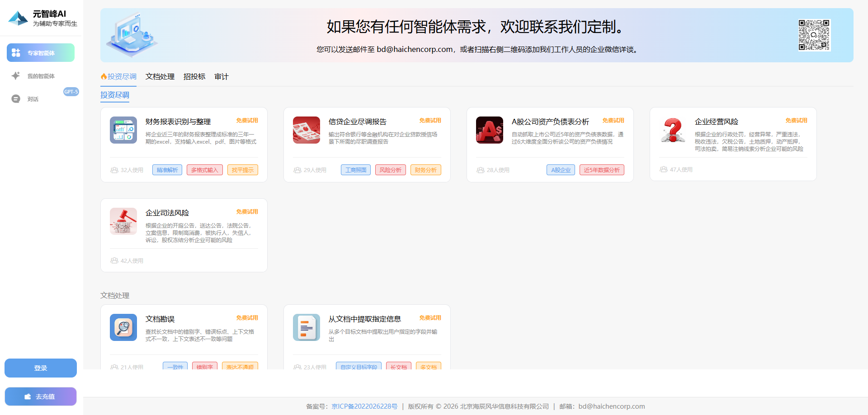This screenshot has height=415, width=868.
Task: Click the GPT-5 badge
Action: click(71, 92)
